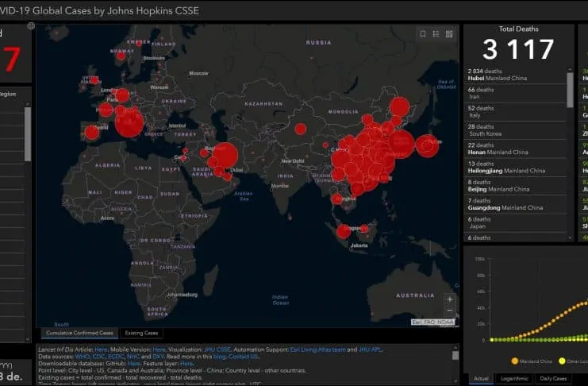This screenshot has height=386, width=588.
Task: Click the large red circle over Italy
Action: 129,123
